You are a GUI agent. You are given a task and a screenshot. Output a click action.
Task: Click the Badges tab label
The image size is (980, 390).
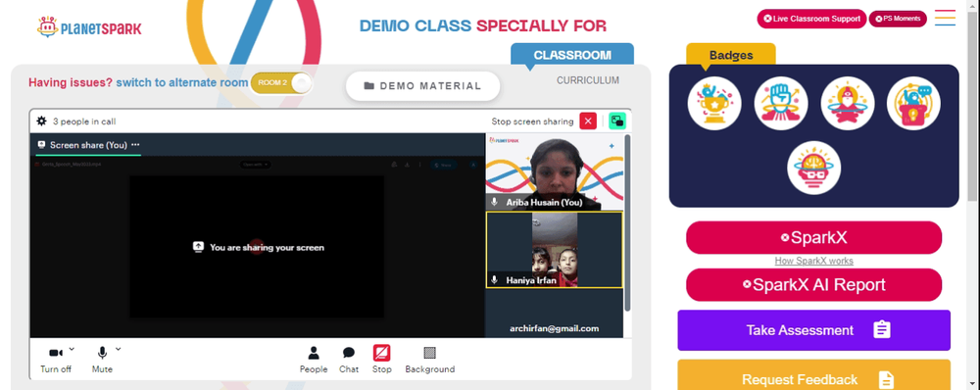coord(731,55)
